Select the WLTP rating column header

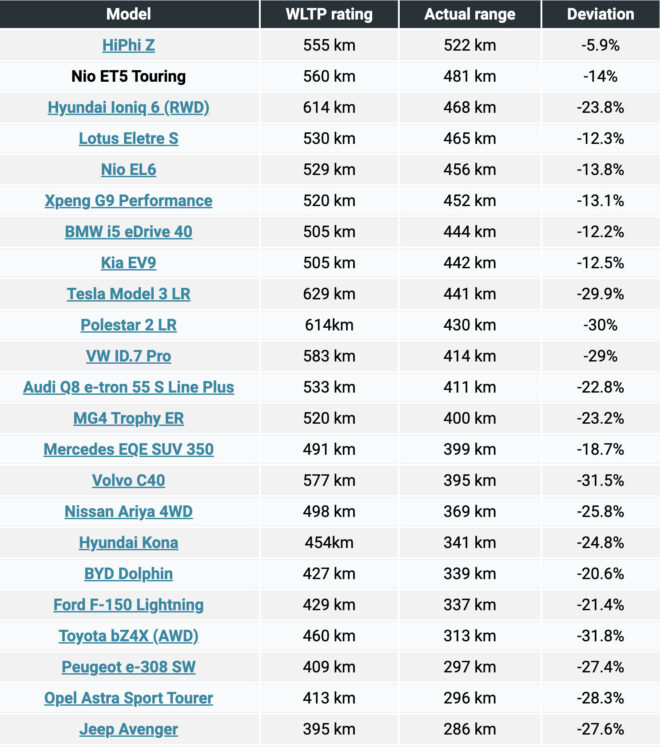click(x=330, y=14)
